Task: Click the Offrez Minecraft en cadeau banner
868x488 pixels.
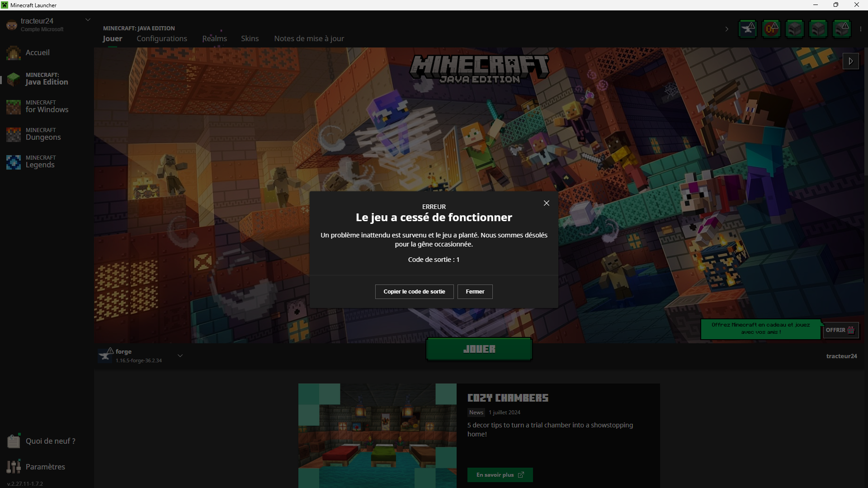Action: click(x=761, y=329)
